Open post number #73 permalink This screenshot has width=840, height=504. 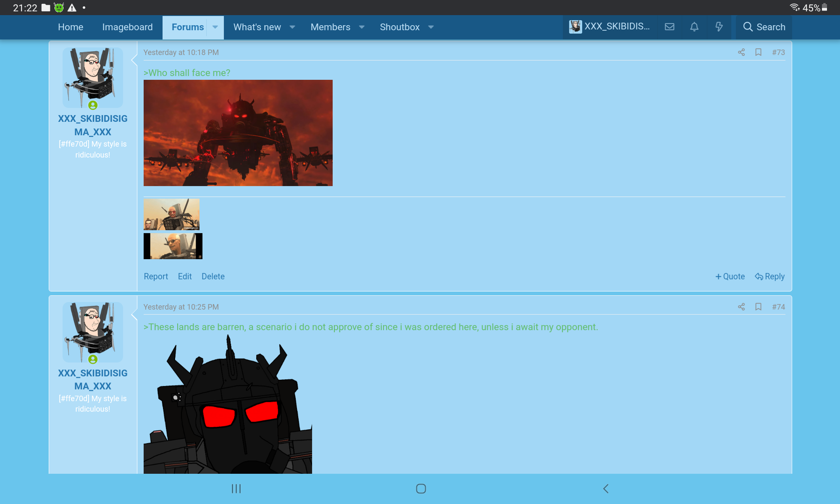778,52
